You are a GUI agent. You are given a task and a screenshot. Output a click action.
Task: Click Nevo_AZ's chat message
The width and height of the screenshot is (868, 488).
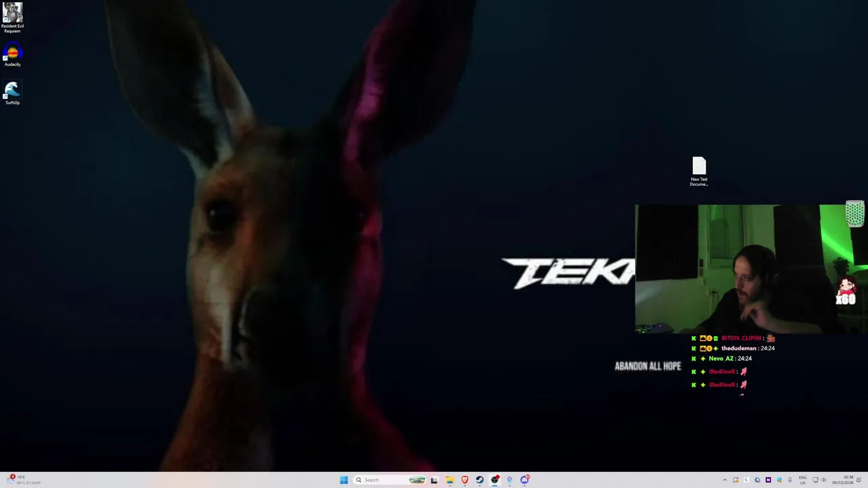click(x=744, y=359)
